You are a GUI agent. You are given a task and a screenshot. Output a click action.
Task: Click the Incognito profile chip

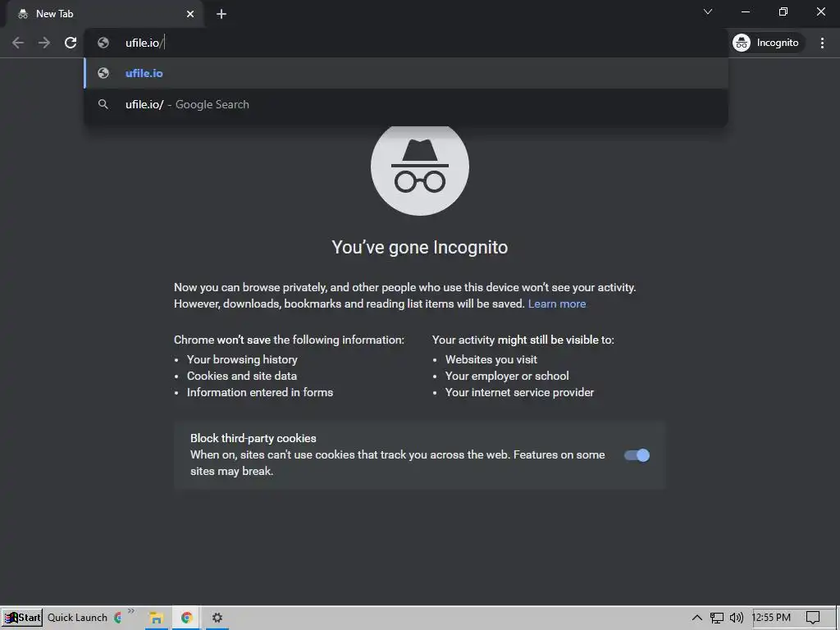(x=767, y=43)
